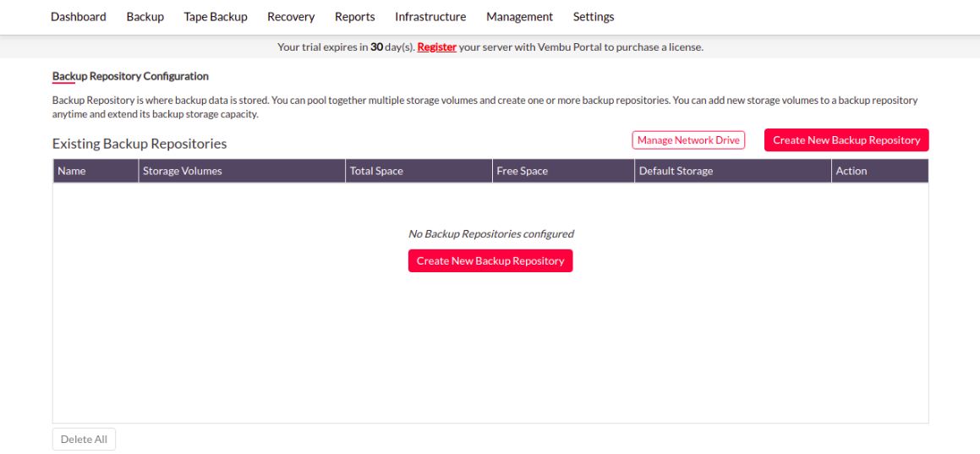Screen dimensions: 980x454
Task: Click the Storage Volumes column header
Action: coord(242,171)
